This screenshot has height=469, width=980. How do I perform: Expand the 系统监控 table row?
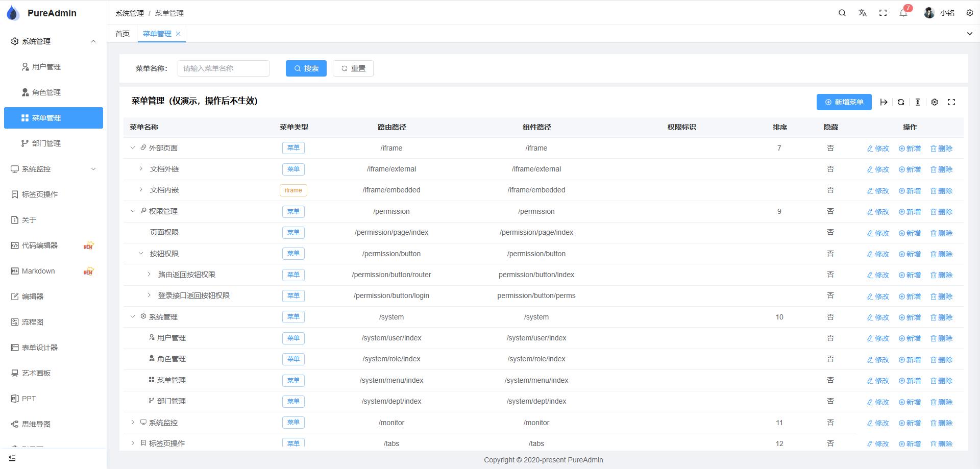pyautogui.click(x=133, y=422)
